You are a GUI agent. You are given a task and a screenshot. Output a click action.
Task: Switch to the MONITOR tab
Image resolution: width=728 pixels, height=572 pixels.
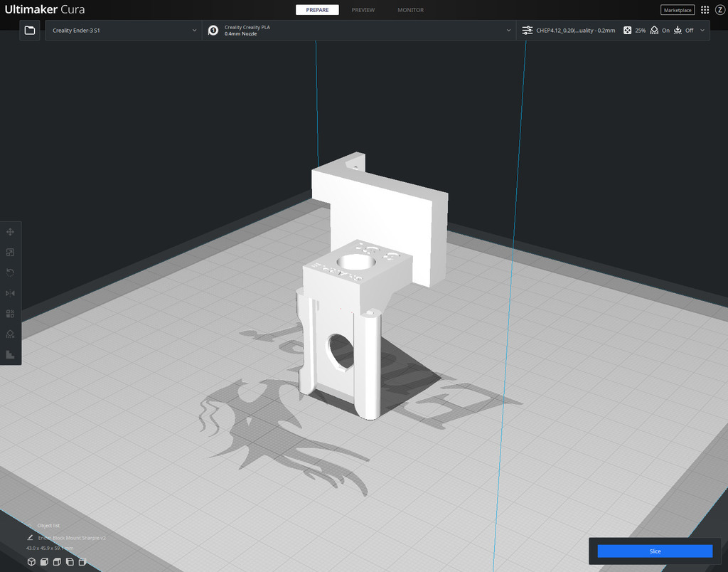tap(410, 10)
